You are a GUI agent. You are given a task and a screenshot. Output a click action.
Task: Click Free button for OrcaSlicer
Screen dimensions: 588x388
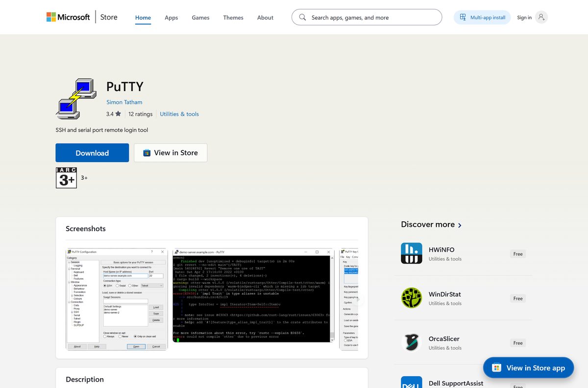point(518,343)
